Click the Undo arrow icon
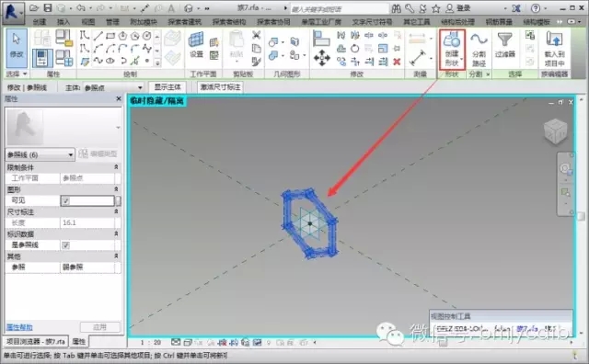This screenshot has width=589, height=364. (x=80, y=8)
